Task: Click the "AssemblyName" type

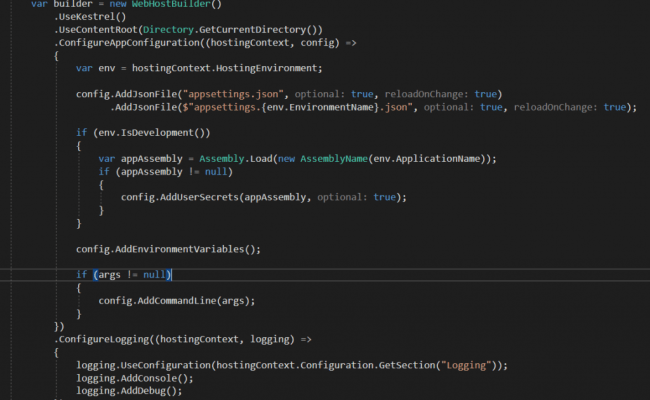Action: (x=334, y=159)
